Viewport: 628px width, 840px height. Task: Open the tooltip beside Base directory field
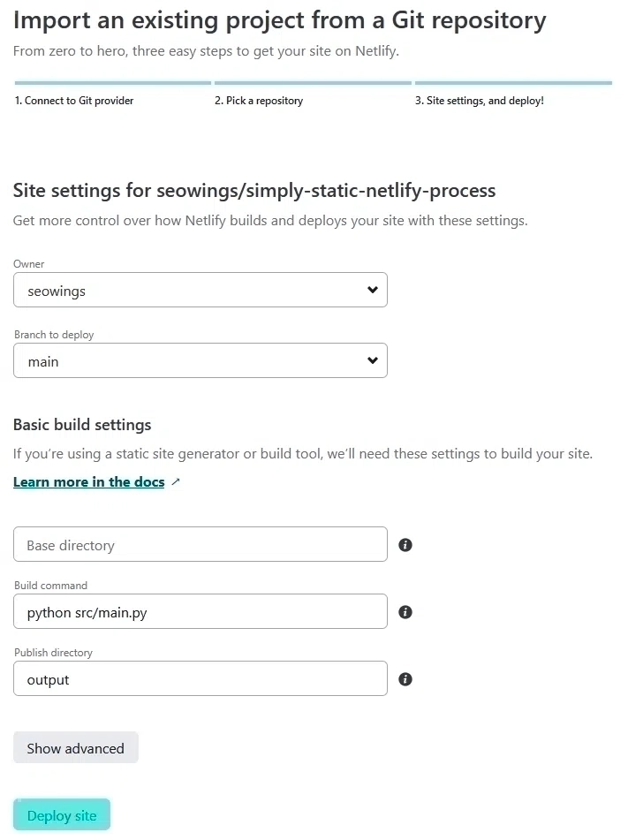[405, 545]
